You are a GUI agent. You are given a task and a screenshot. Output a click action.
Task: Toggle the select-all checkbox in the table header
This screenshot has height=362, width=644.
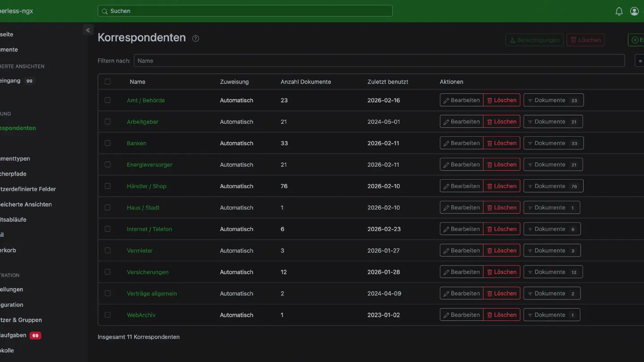tap(107, 82)
